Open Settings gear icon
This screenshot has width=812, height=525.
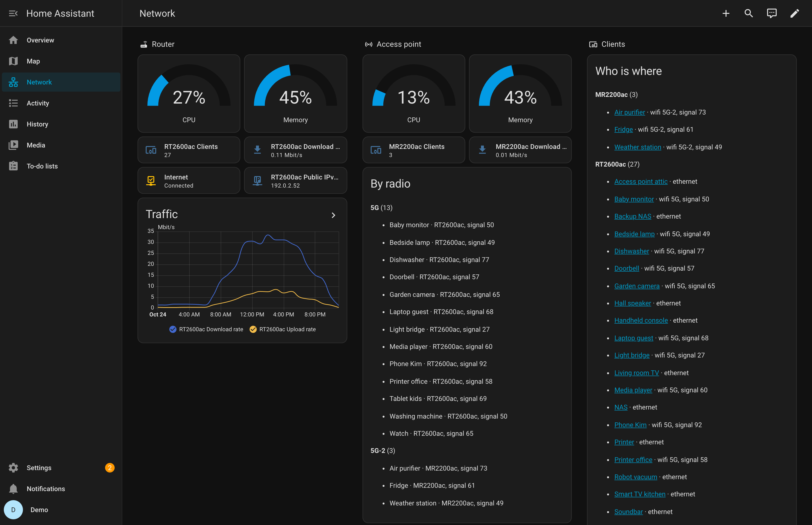[13, 468]
